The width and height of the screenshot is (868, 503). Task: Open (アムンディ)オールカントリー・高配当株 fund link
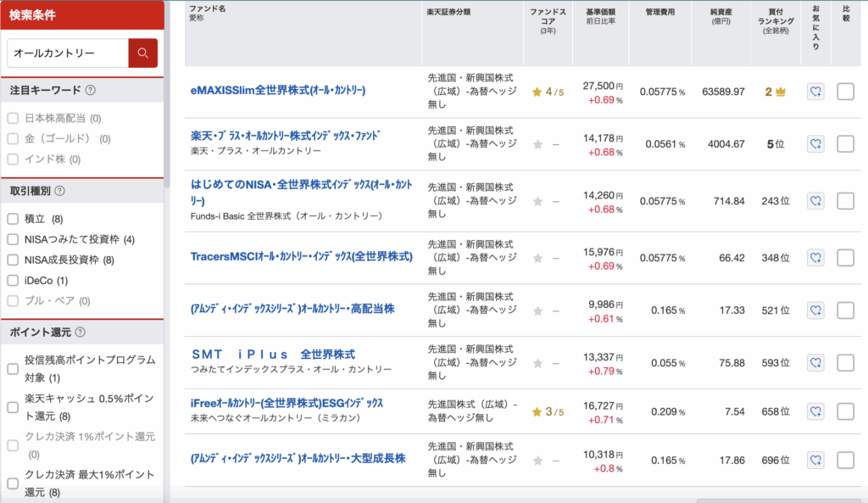(x=292, y=309)
